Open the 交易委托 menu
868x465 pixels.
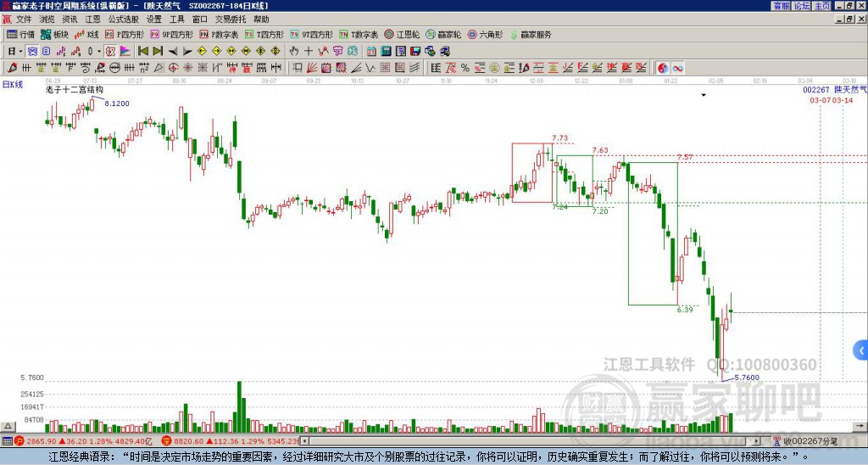[x=231, y=20]
